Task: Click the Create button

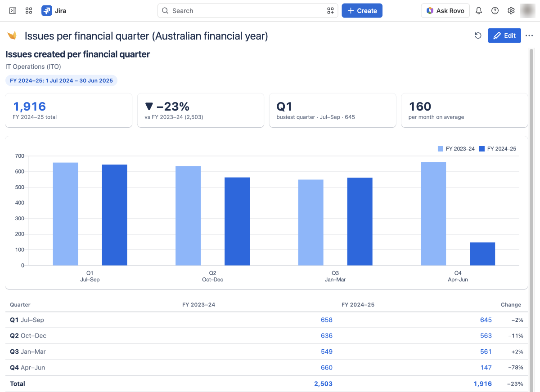Action: 362,11
